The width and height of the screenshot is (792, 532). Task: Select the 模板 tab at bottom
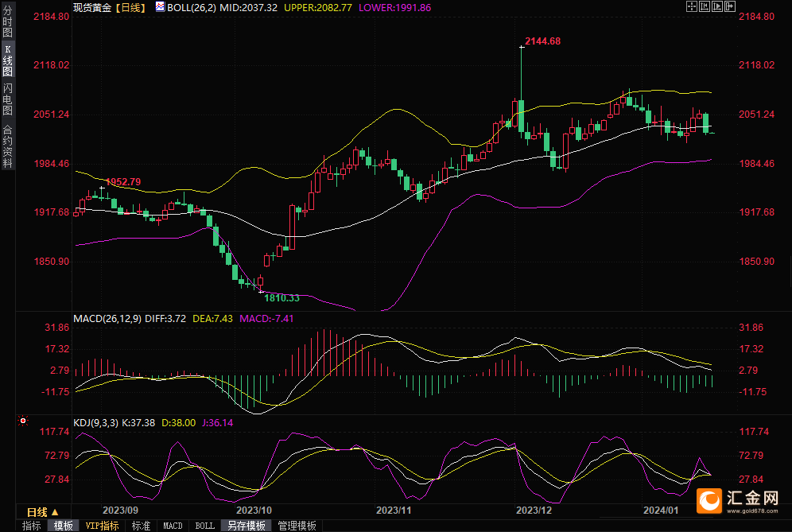(64, 526)
